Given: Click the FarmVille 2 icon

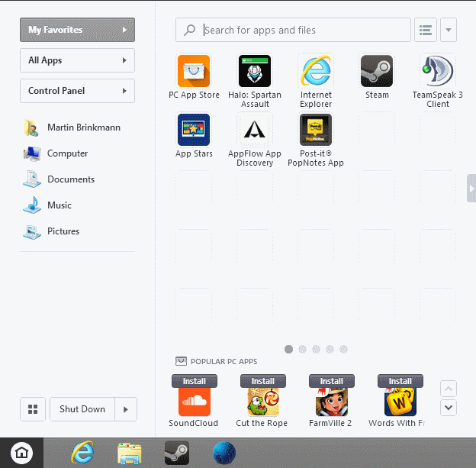Looking at the screenshot, I should (x=332, y=402).
